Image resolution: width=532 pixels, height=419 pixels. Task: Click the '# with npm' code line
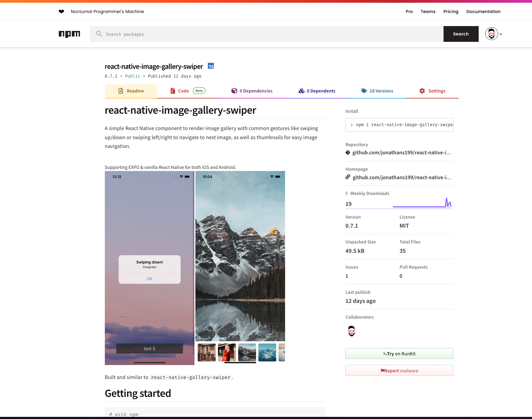(124, 414)
